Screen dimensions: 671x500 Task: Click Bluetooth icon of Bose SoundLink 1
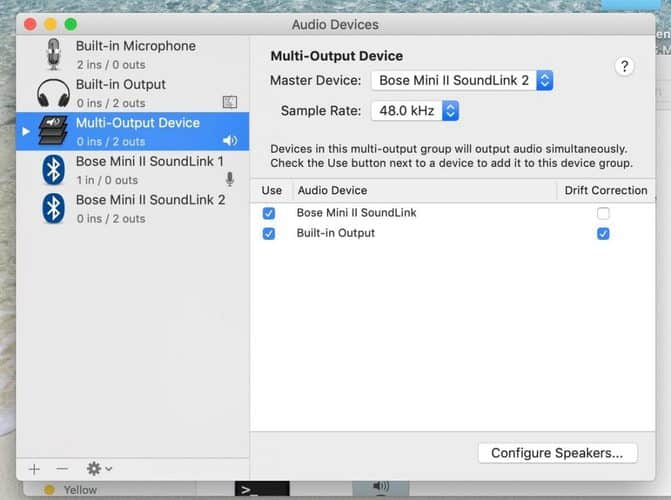53,170
